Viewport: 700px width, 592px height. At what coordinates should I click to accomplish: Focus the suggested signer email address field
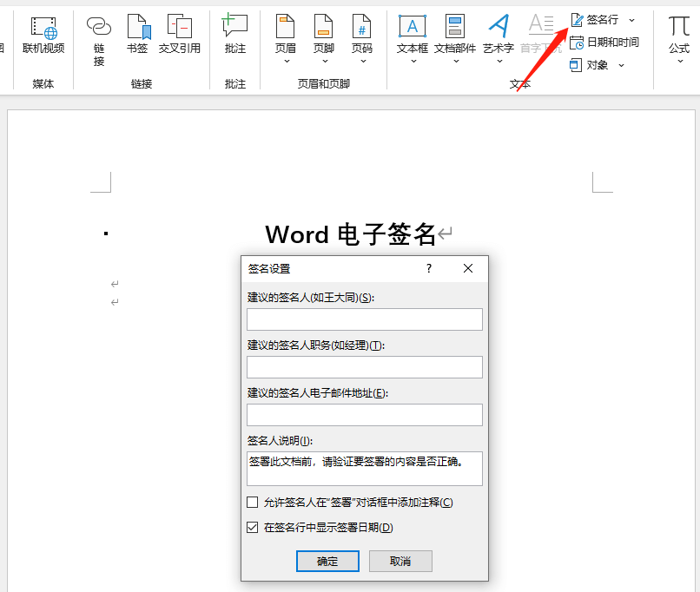tap(365, 415)
